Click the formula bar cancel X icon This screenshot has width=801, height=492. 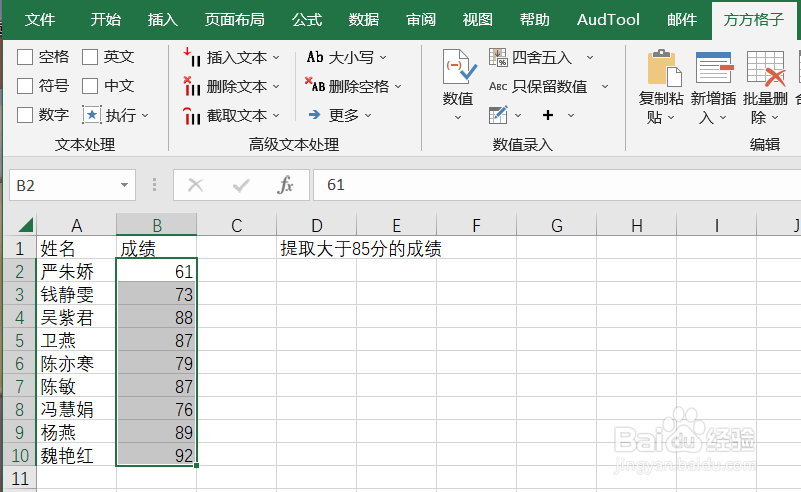coord(196,185)
